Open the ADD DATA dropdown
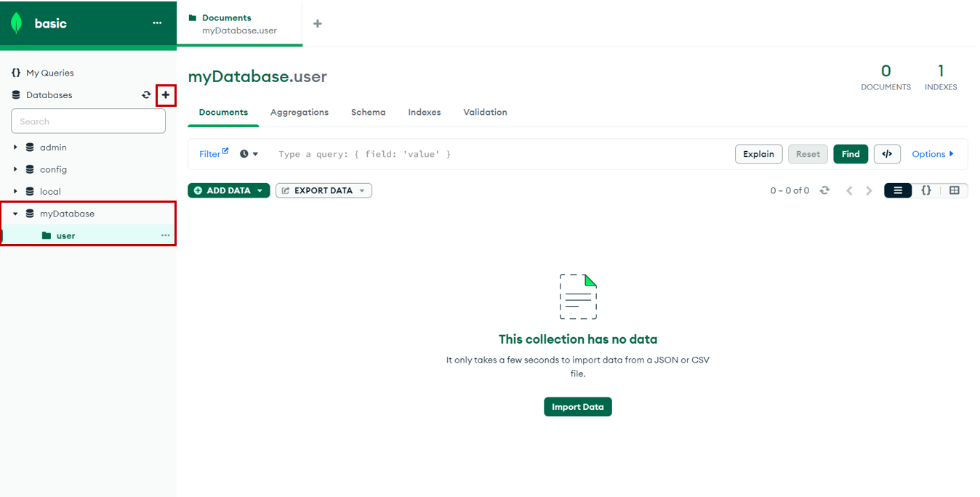Image resolution: width=980 pixels, height=497 pixels. [x=228, y=190]
